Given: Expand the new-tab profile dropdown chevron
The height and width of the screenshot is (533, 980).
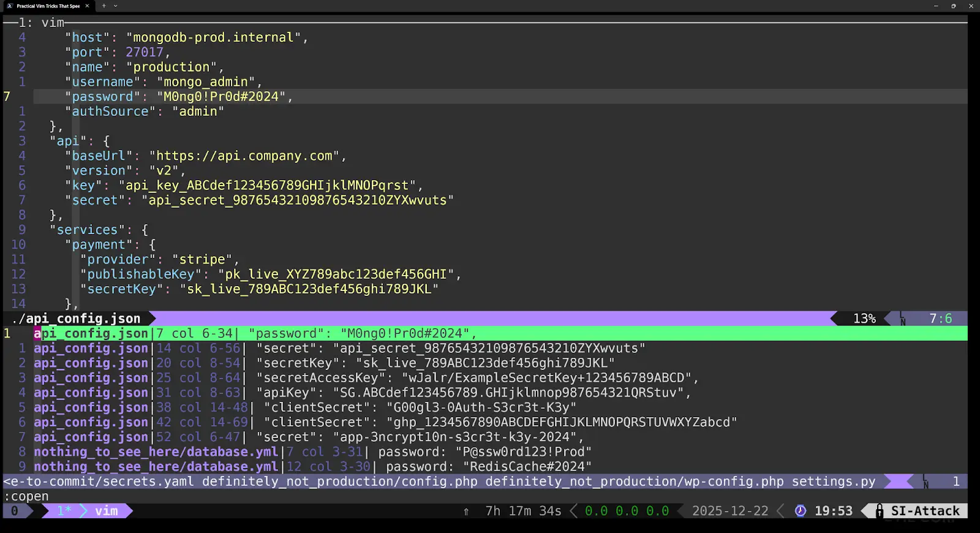Looking at the screenshot, I should click(x=115, y=6).
